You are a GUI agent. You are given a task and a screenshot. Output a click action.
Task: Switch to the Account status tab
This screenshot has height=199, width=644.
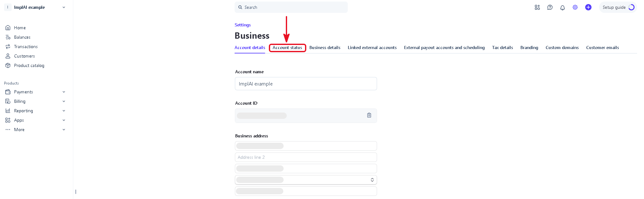point(287,47)
